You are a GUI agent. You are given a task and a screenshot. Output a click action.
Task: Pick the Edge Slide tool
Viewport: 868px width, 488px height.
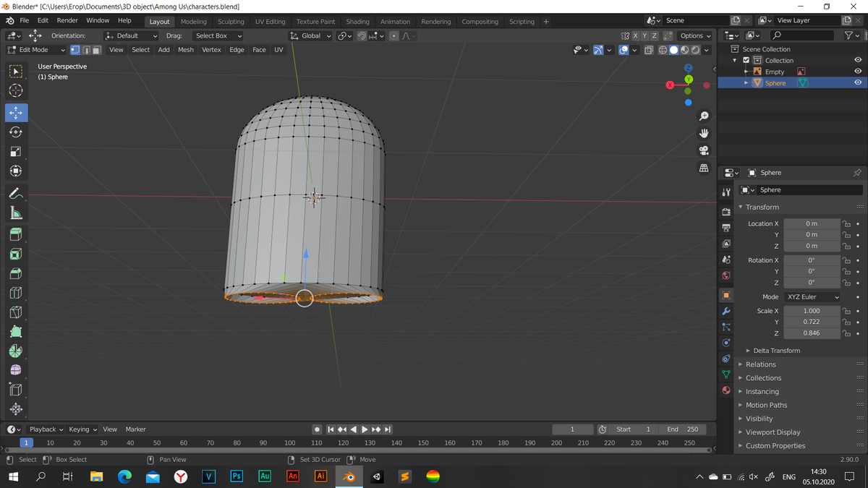tap(16, 390)
